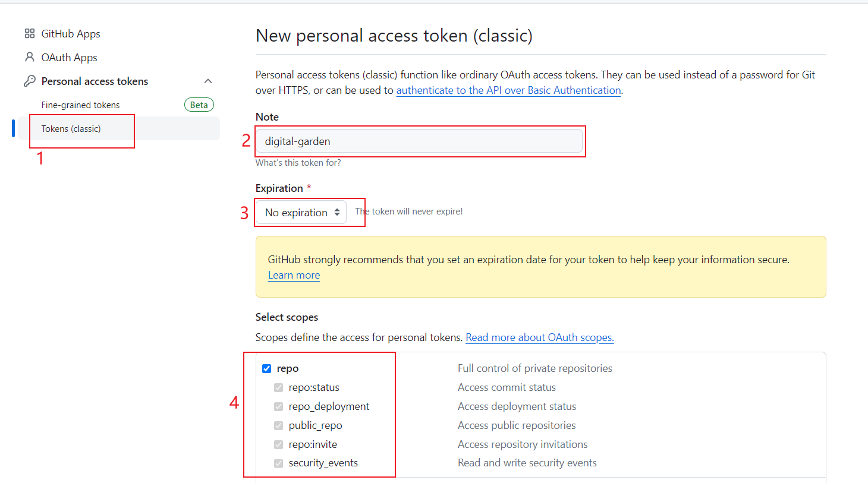Toggle the security_events checkbox
Image resolution: width=868 pixels, height=483 pixels.
coord(278,463)
